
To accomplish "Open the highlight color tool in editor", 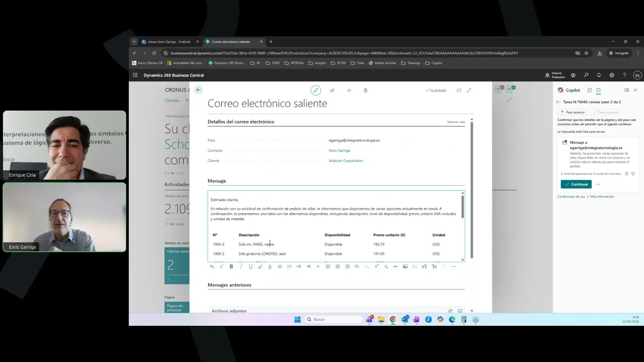I will pos(261,266).
